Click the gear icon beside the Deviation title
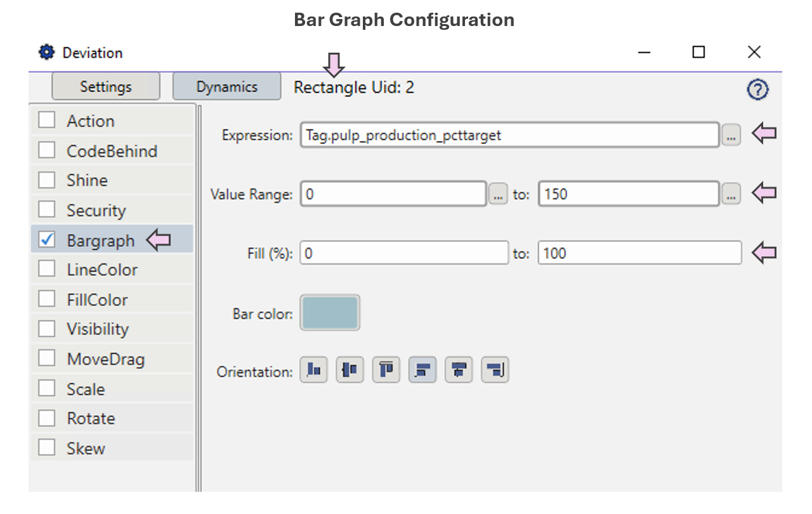Screen dimensions: 812x514 (x=46, y=52)
